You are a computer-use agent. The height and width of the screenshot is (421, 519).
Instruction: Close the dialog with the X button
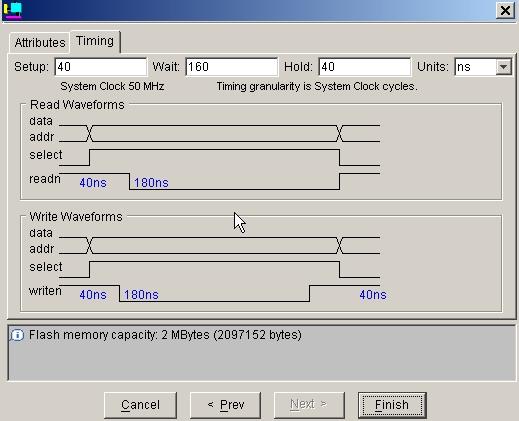coord(505,10)
